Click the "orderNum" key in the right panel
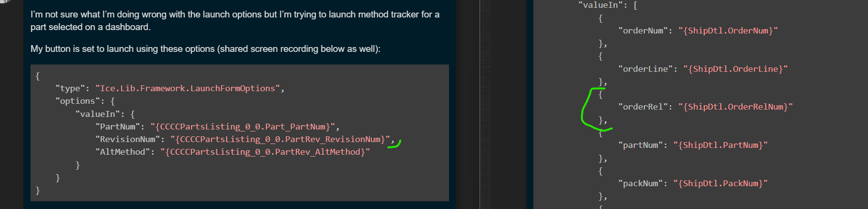Viewport: 868px width, 209px height. click(643, 31)
